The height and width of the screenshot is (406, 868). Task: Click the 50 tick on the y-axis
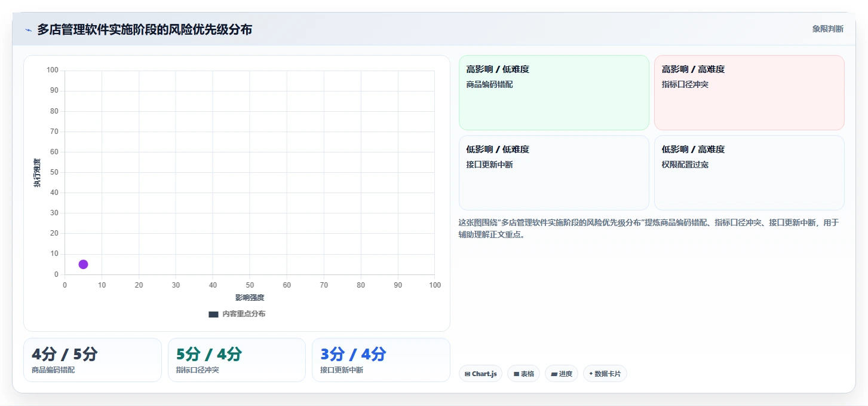click(54, 172)
